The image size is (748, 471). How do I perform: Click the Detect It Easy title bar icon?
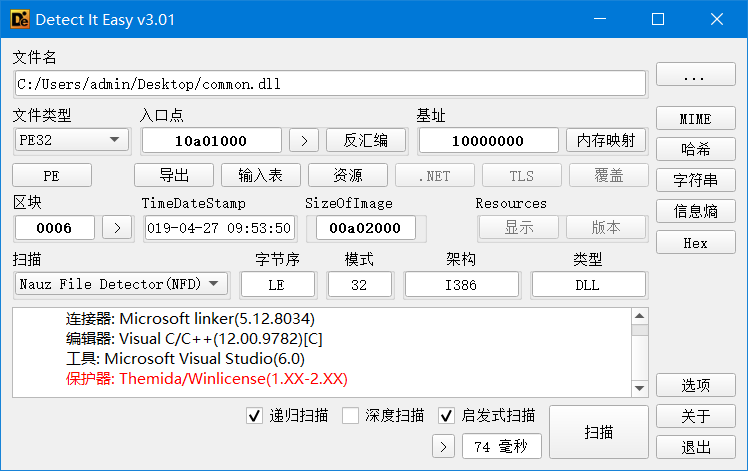point(20,20)
